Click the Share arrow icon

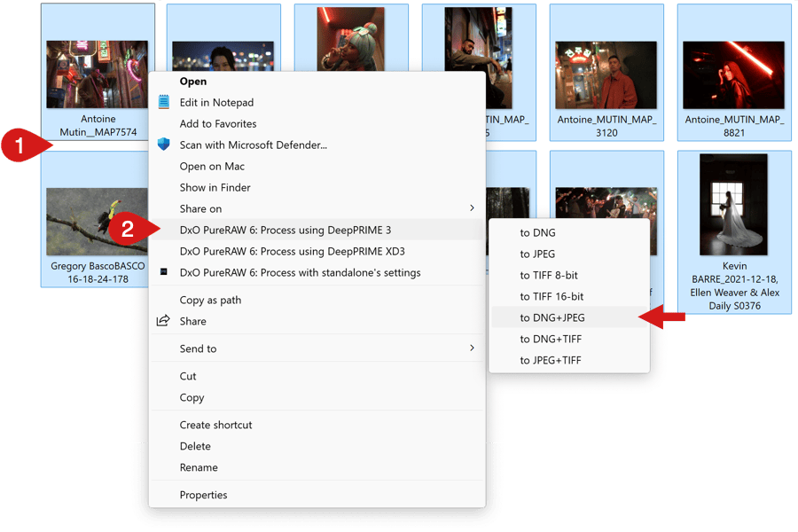[163, 321]
